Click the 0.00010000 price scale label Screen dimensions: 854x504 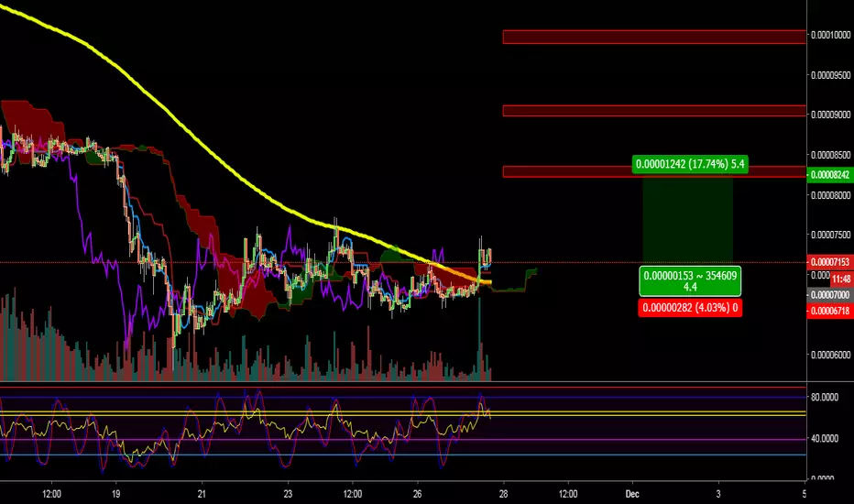[x=830, y=35]
